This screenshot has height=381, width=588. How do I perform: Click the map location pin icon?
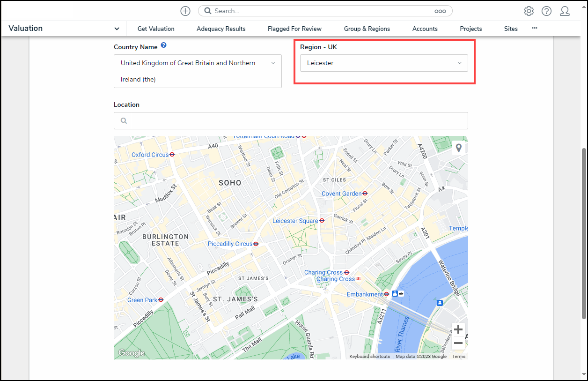458,148
